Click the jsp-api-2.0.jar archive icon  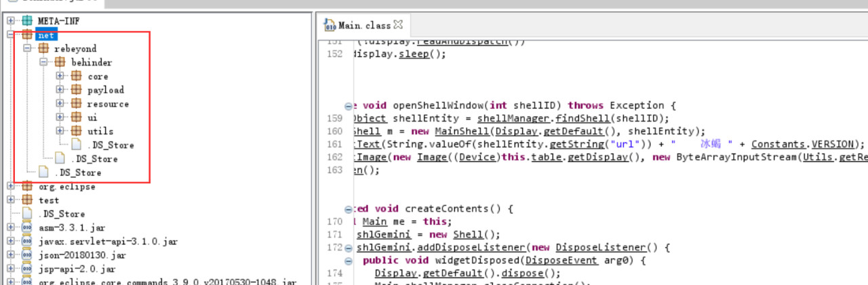pyautogui.click(x=26, y=269)
